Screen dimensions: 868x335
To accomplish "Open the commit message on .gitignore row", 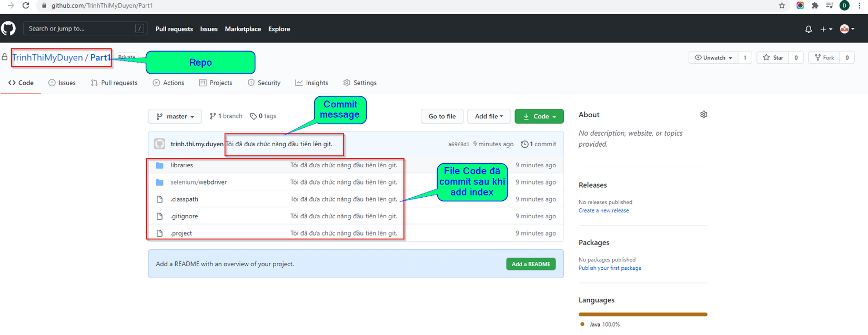I will tap(344, 216).
